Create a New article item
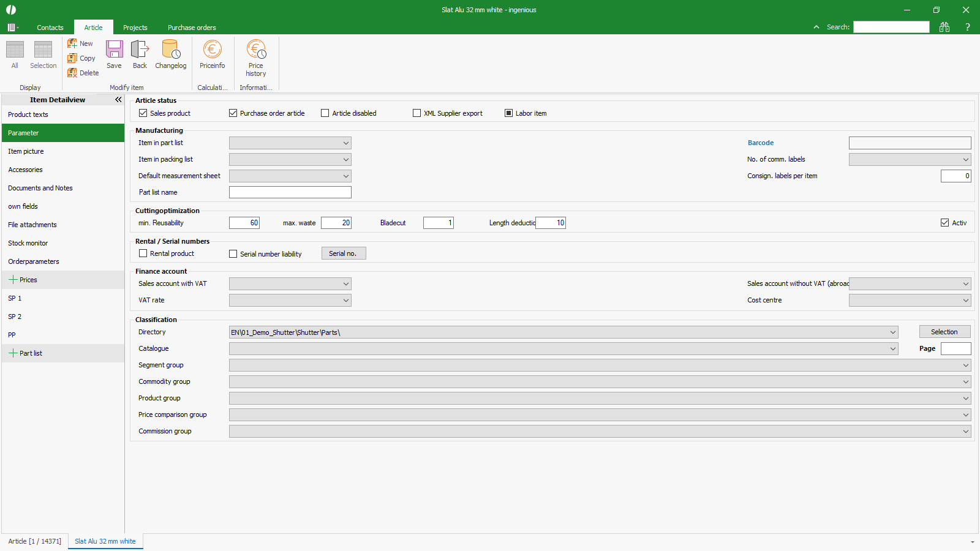The width and height of the screenshot is (980, 551). pyautogui.click(x=80, y=43)
